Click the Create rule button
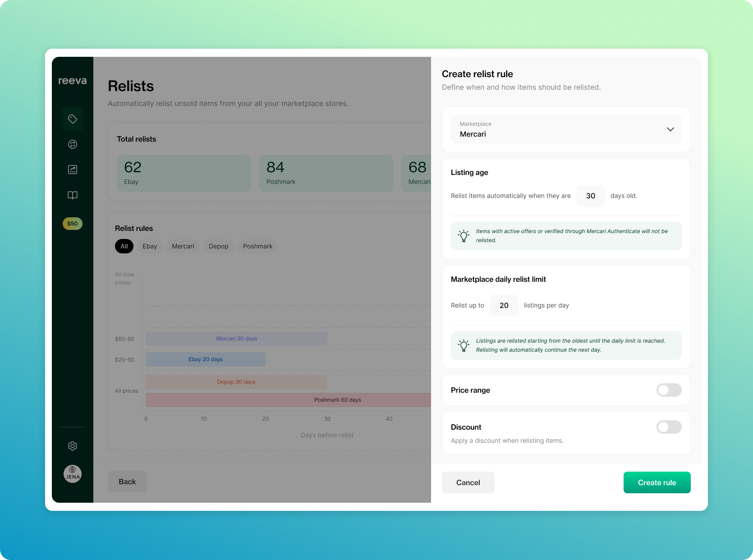753x560 pixels. (657, 482)
